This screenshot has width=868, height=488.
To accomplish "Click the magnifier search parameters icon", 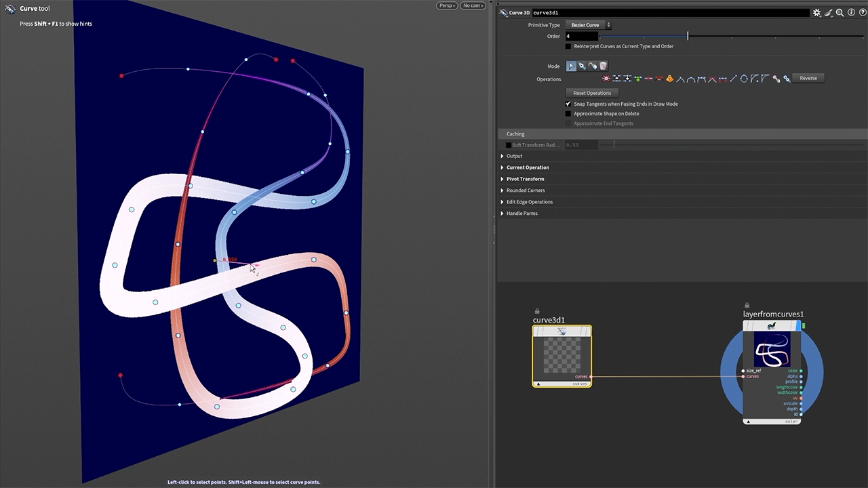I will 840,13.
